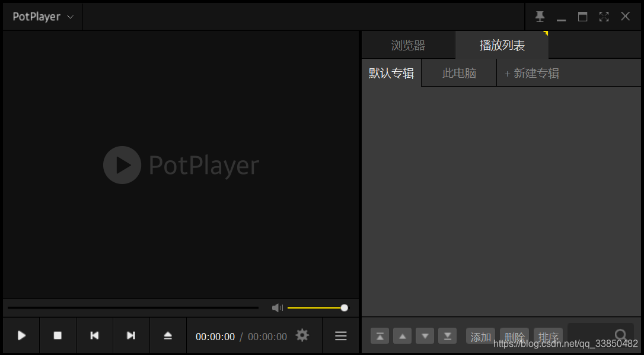The image size is (644, 355).
Task: Stop playback with the square Stop button
Action: (x=58, y=335)
